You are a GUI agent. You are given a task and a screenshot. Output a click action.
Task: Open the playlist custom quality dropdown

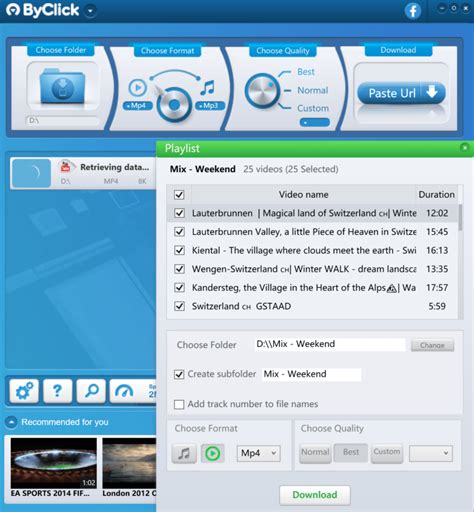click(x=431, y=453)
